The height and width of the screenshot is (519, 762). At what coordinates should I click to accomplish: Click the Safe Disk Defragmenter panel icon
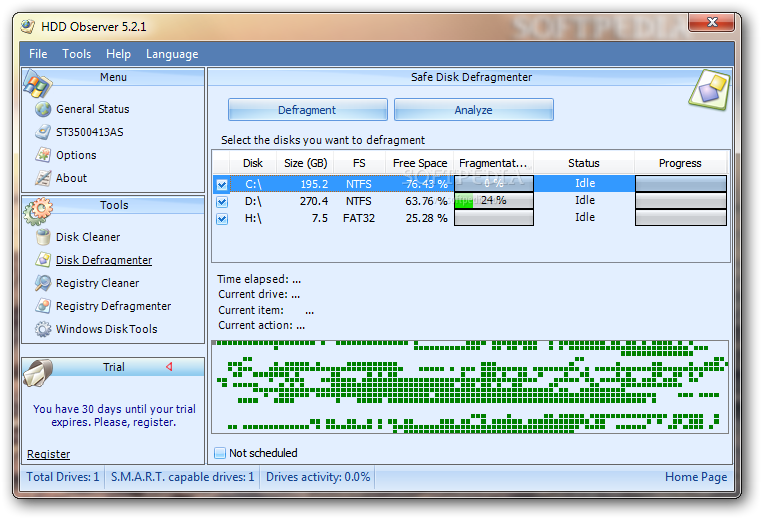tap(709, 90)
